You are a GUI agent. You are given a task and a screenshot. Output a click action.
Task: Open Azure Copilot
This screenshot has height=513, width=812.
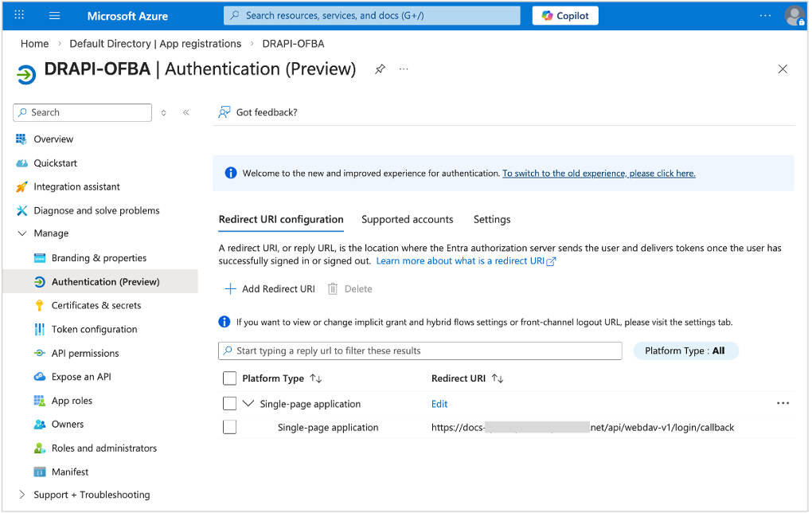564,15
